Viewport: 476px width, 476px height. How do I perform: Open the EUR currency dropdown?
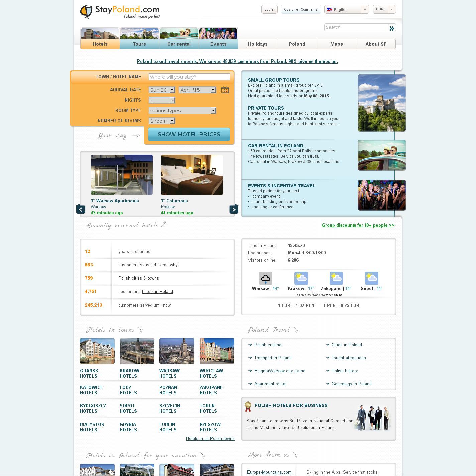pyautogui.click(x=384, y=9)
